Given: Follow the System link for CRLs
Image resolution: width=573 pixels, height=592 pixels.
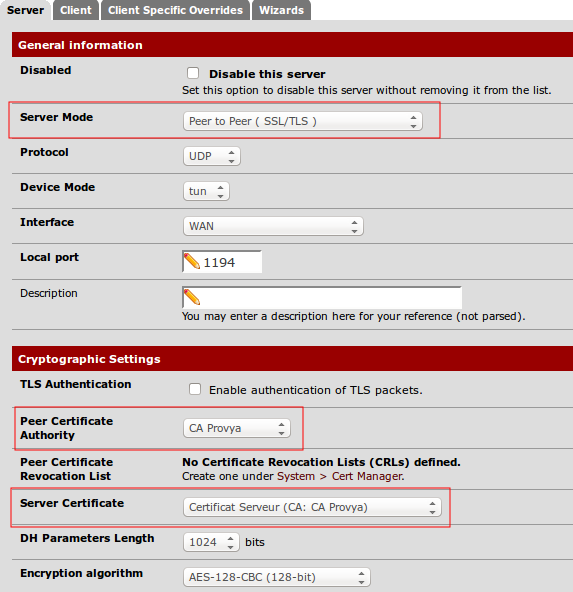Looking at the screenshot, I should click(x=296, y=476).
